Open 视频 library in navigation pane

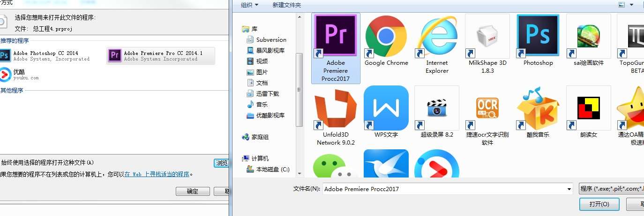click(257, 62)
